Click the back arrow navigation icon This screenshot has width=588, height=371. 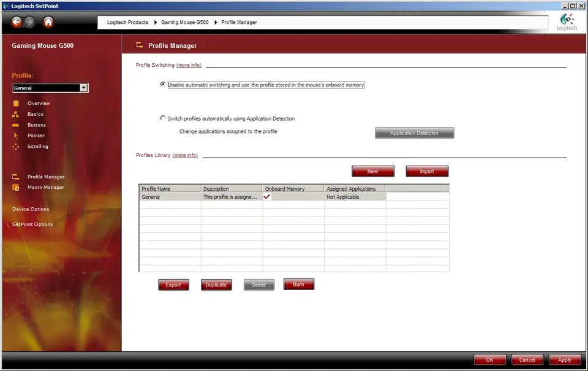(16, 22)
